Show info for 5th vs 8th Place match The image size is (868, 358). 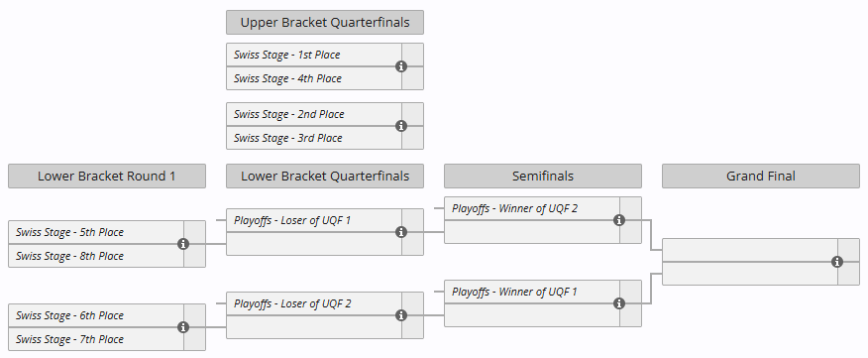[183, 244]
